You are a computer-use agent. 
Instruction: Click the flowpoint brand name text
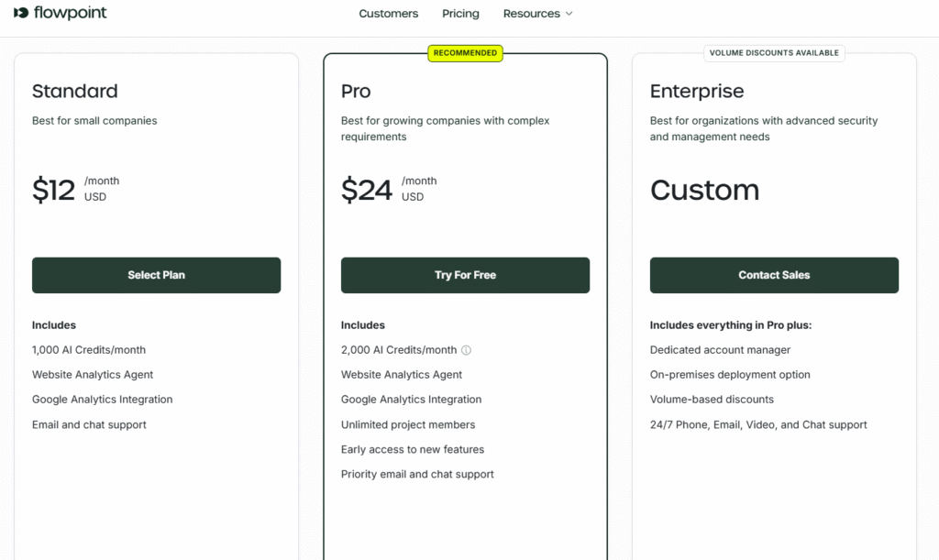70,13
